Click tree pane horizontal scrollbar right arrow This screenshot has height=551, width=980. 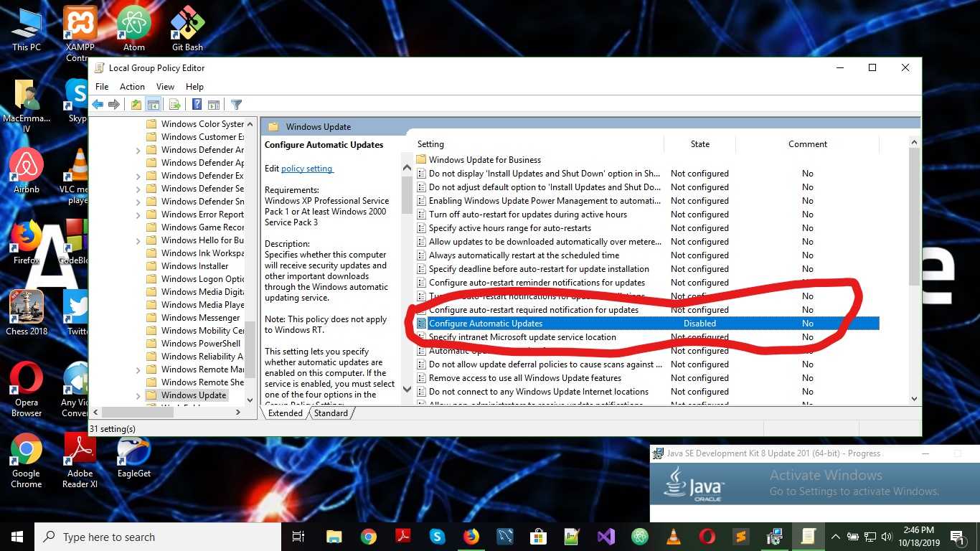click(x=239, y=413)
